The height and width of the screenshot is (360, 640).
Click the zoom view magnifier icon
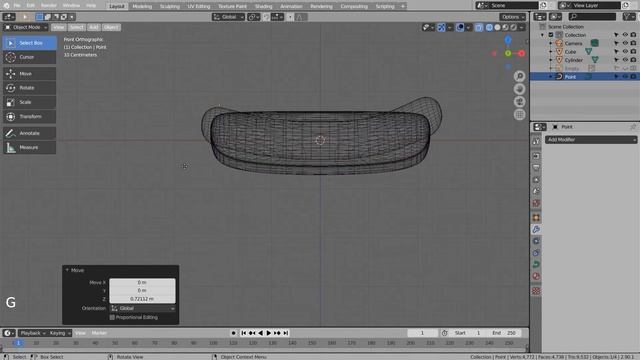pyautogui.click(x=520, y=76)
